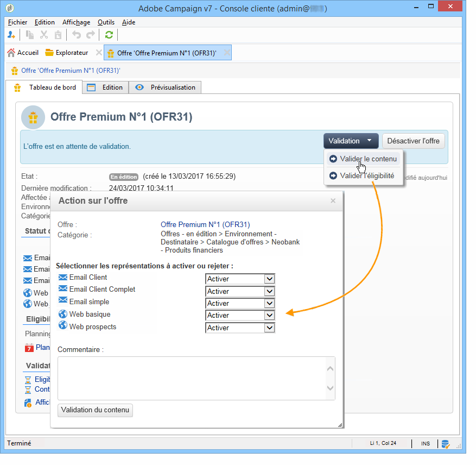Close the Explorateur tab with its X
Viewport: 476px width, 465px height.
(x=99, y=53)
